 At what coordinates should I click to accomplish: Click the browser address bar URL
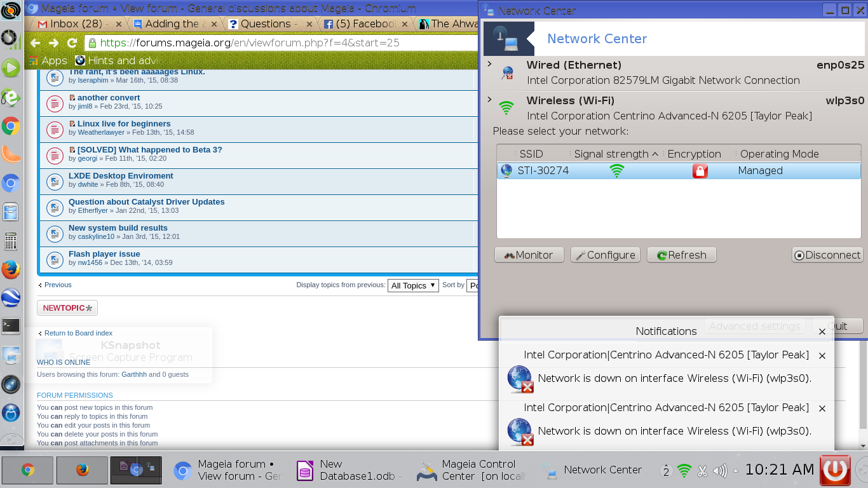[x=250, y=43]
